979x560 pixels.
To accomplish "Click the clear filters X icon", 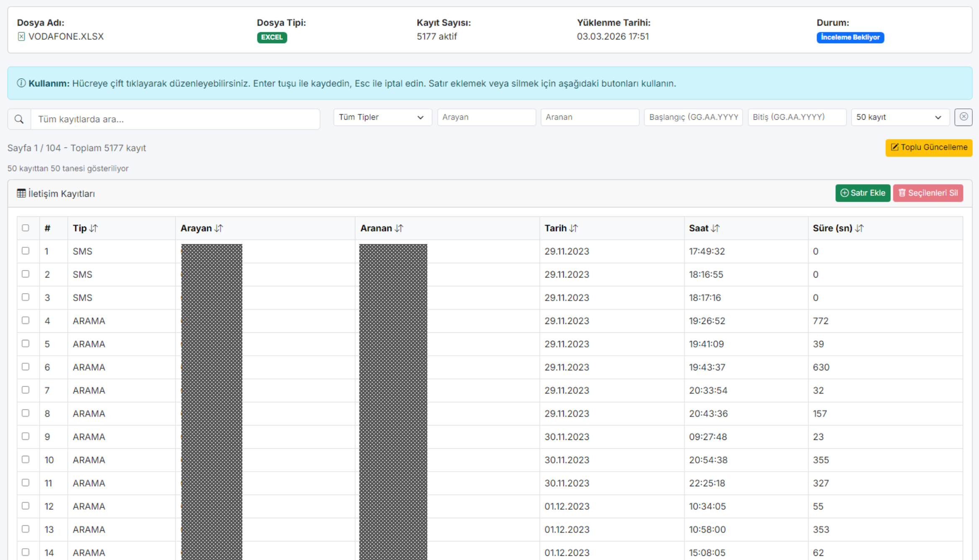I will click(x=963, y=117).
